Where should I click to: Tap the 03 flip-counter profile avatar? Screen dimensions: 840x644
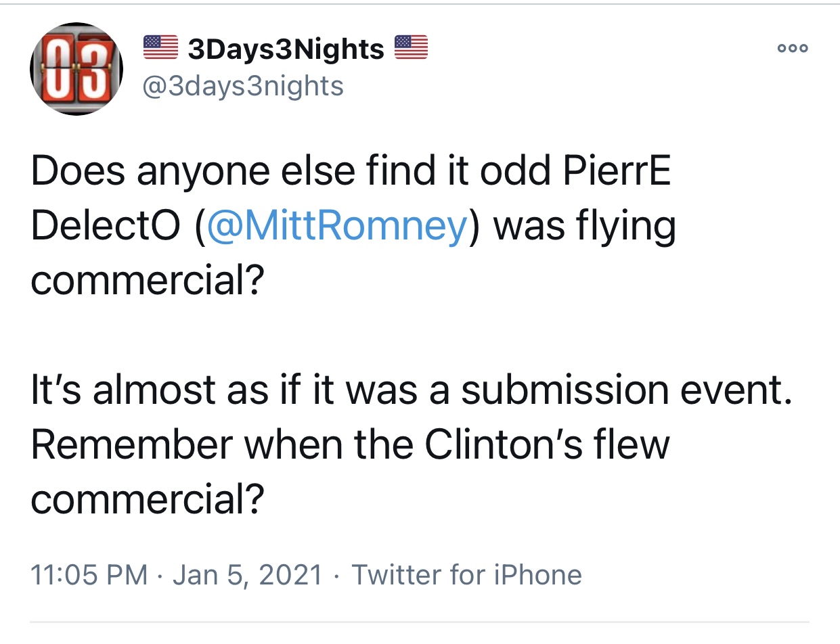(76, 69)
